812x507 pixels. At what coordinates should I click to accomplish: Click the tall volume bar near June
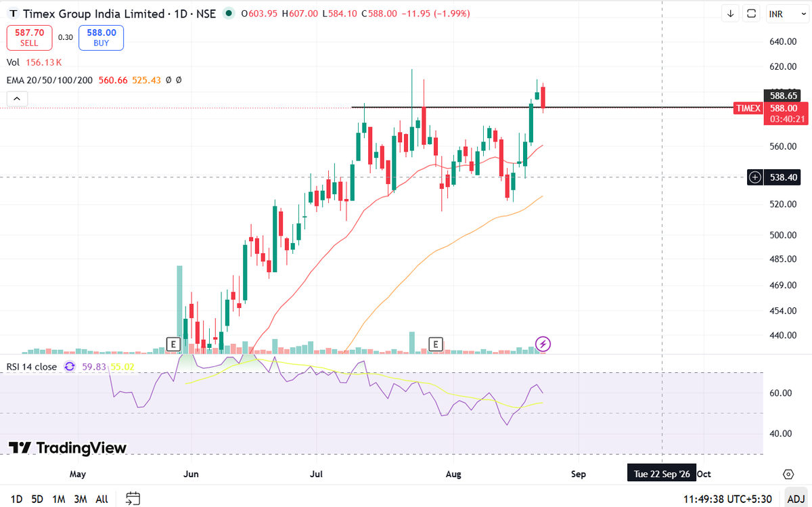pyautogui.click(x=179, y=309)
